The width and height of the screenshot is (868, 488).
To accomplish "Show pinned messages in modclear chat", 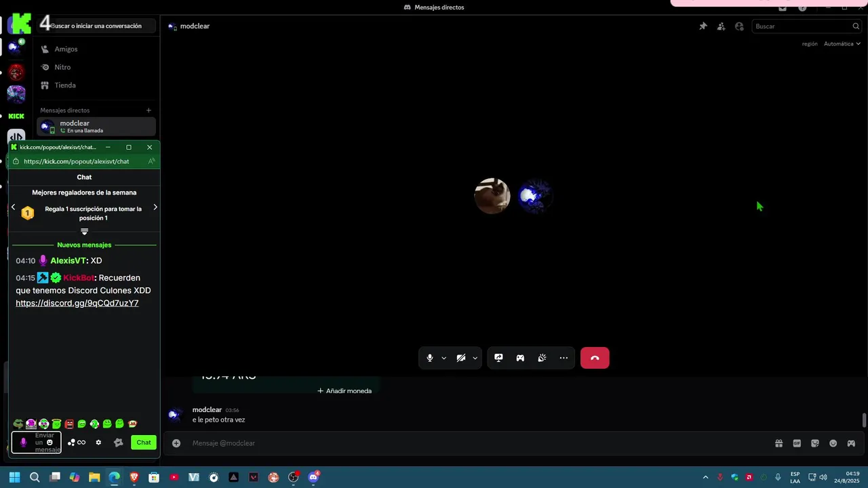I will point(703,26).
